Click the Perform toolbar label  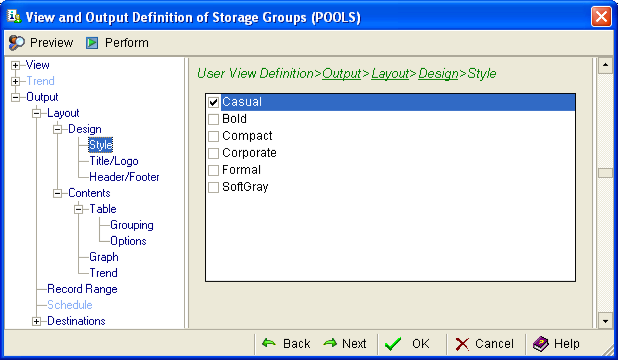click(x=127, y=43)
